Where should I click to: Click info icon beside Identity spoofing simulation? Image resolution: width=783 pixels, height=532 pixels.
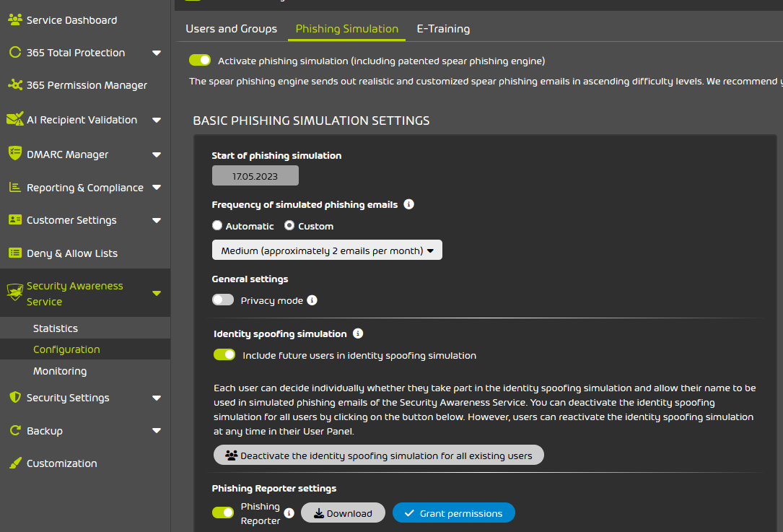(x=358, y=333)
